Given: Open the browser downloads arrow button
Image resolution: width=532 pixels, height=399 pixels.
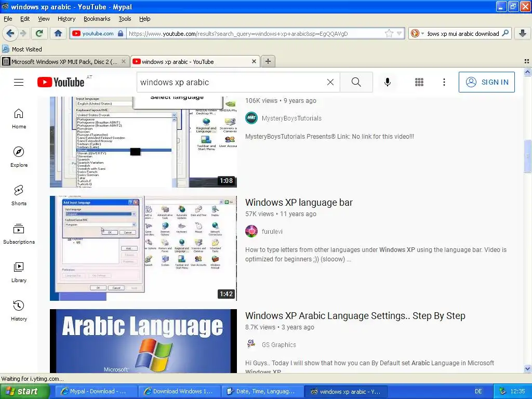Looking at the screenshot, I should (x=523, y=33).
